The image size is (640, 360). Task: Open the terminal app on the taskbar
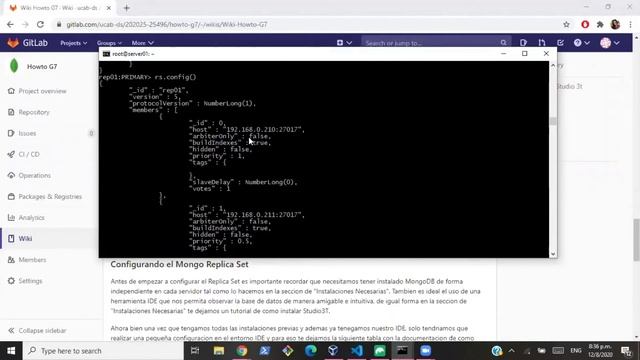click(402, 351)
